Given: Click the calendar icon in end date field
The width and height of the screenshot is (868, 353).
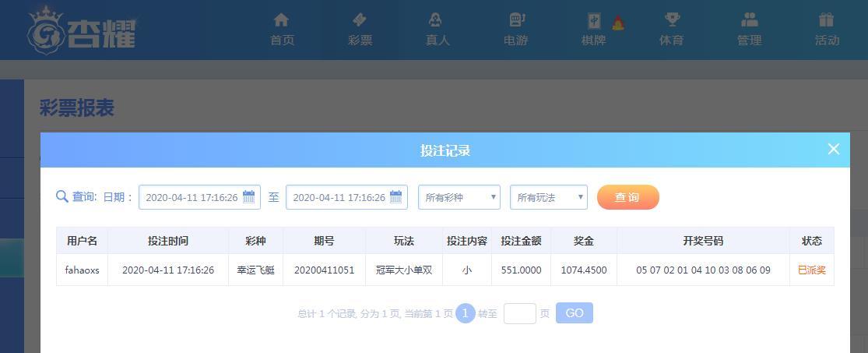Looking at the screenshot, I should click(395, 196).
